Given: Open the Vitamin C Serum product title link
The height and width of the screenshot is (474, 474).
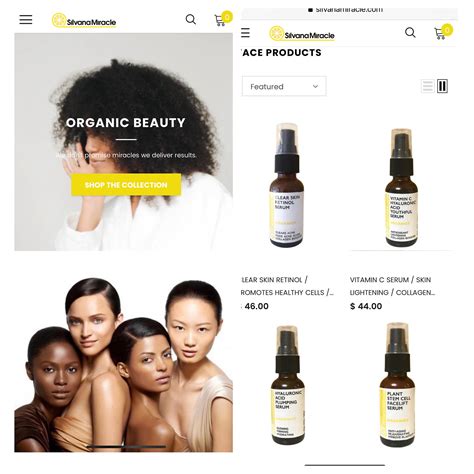Looking at the screenshot, I should pyautogui.click(x=392, y=286).
